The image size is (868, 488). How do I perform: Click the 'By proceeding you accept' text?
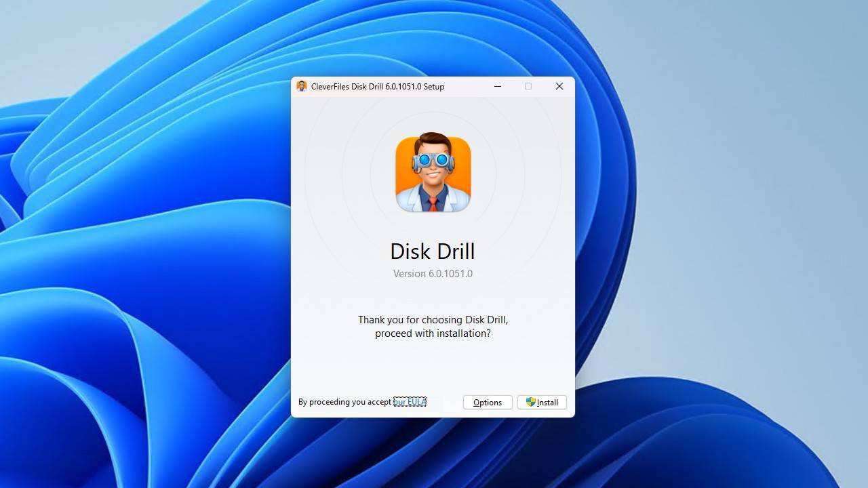click(344, 401)
